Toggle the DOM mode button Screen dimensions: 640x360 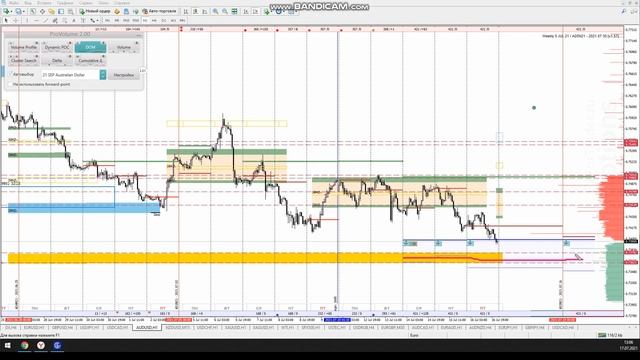pyautogui.click(x=90, y=47)
